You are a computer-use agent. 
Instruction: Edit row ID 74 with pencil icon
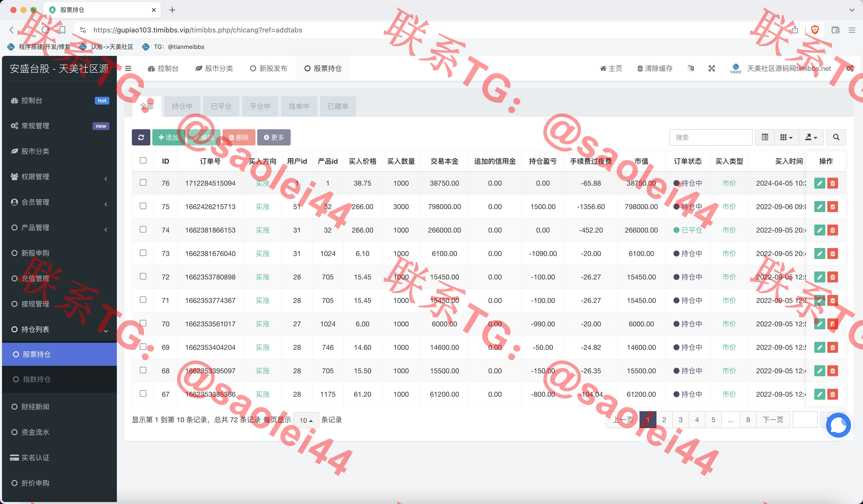pyautogui.click(x=820, y=230)
